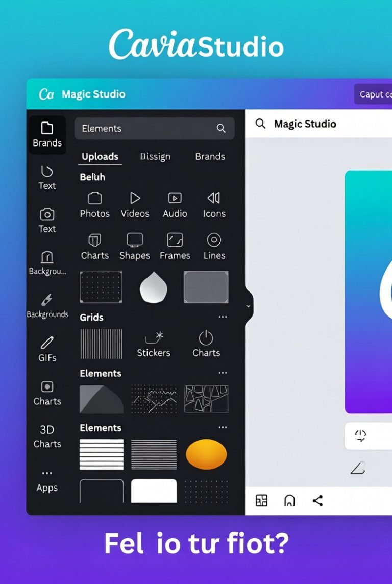Switch to the Dissign tab
The height and width of the screenshot is (584, 392).
pyautogui.click(x=155, y=157)
